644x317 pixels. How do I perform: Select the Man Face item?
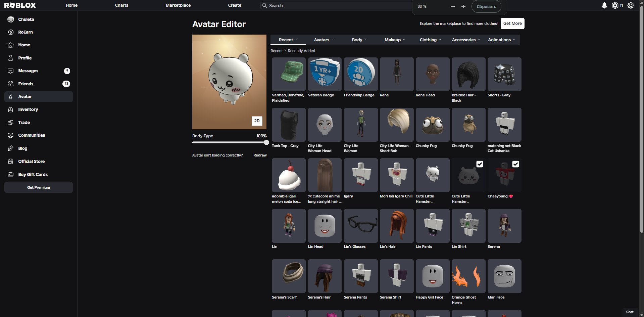504,276
